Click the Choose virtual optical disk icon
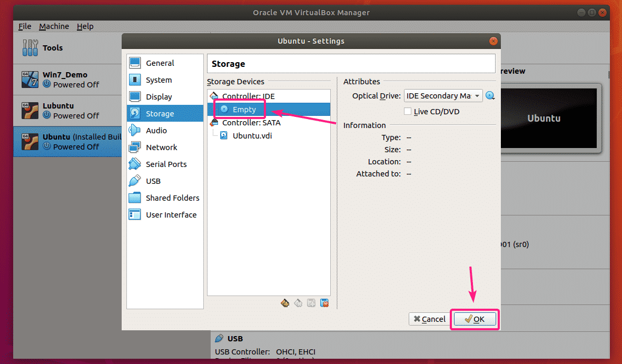Screen dimensions: 622x364 (x=490, y=96)
